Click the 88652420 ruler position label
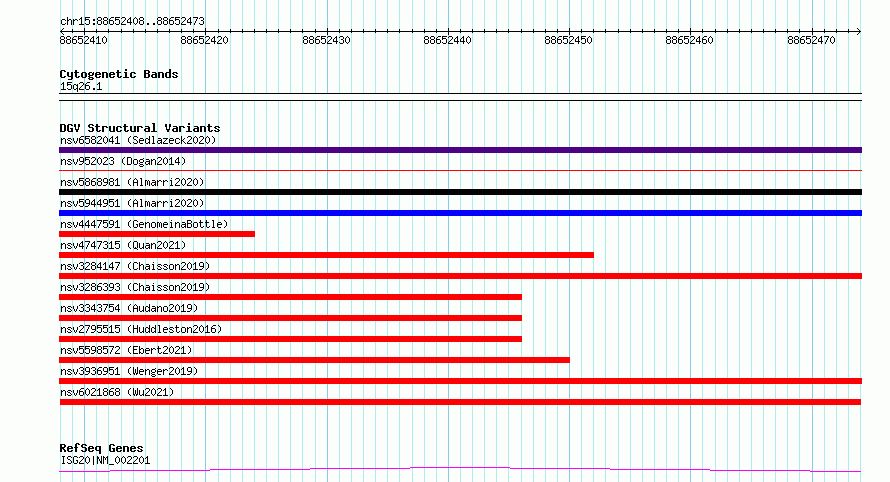The height and width of the screenshot is (482, 890). 204,40
